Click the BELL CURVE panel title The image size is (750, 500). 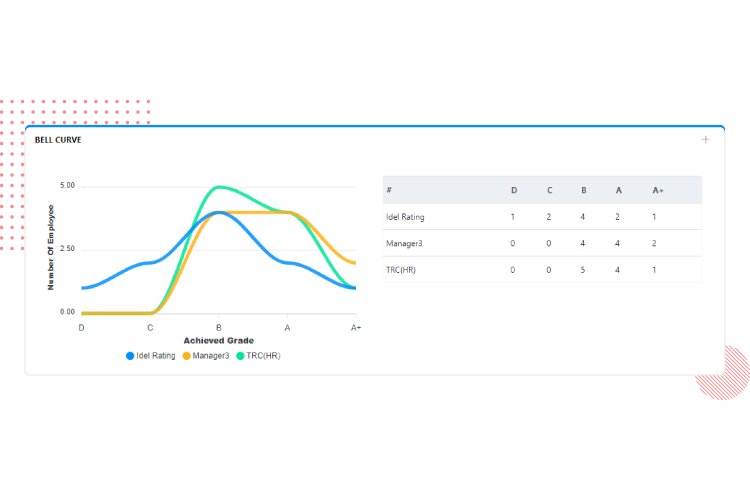point(58,140)
